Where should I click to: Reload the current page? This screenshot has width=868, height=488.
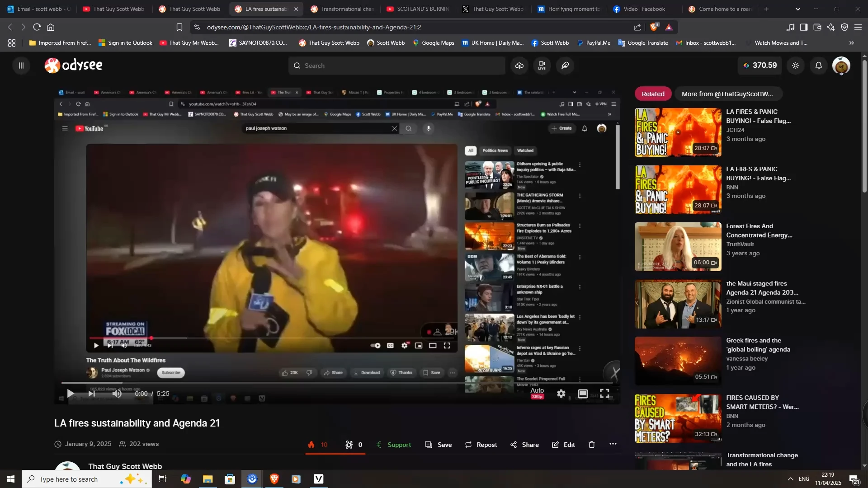(37, 27)
